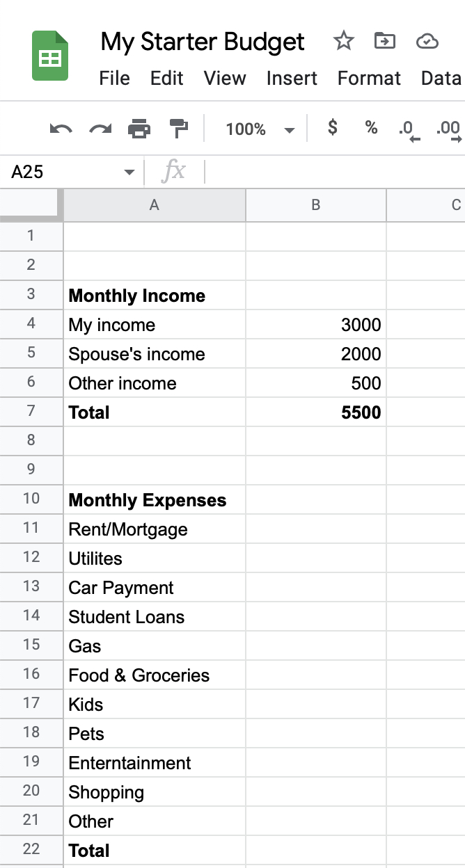Click the Google Sheets home icon
465x868 pixels.
click(50, 56)
